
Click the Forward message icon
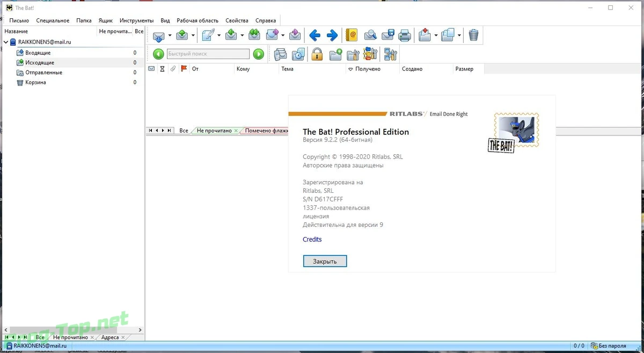tap(272, 35)
